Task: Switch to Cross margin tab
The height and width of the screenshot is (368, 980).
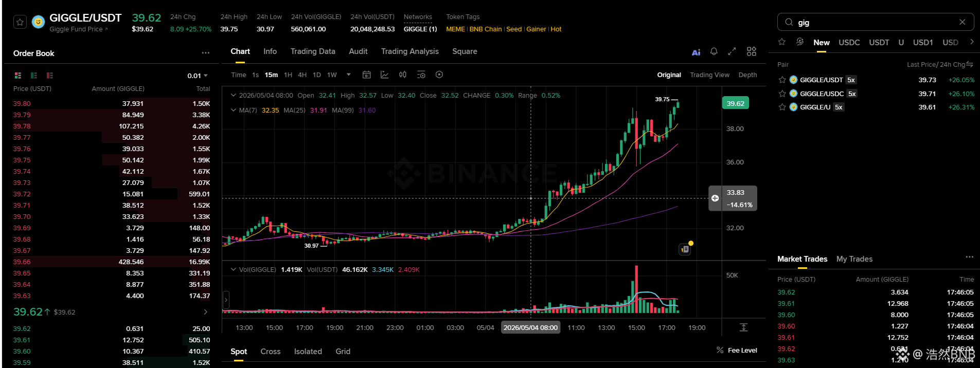Action: [271, 352]
